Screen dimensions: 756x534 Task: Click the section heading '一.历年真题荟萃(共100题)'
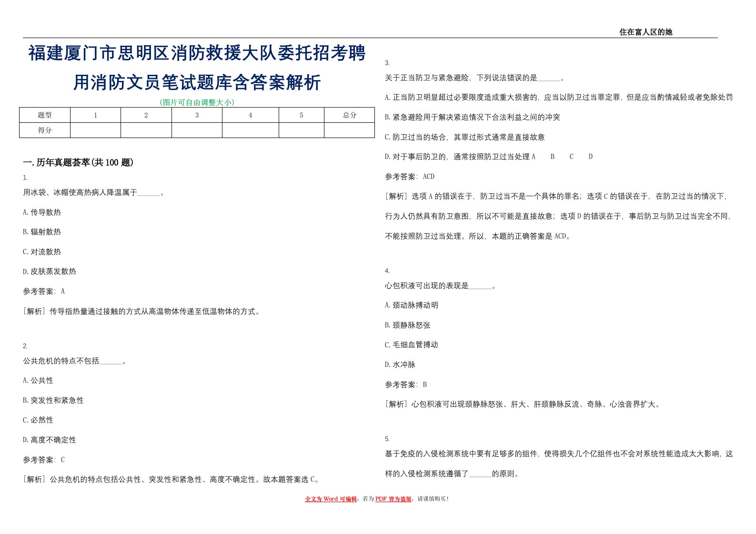coord(78,162)
